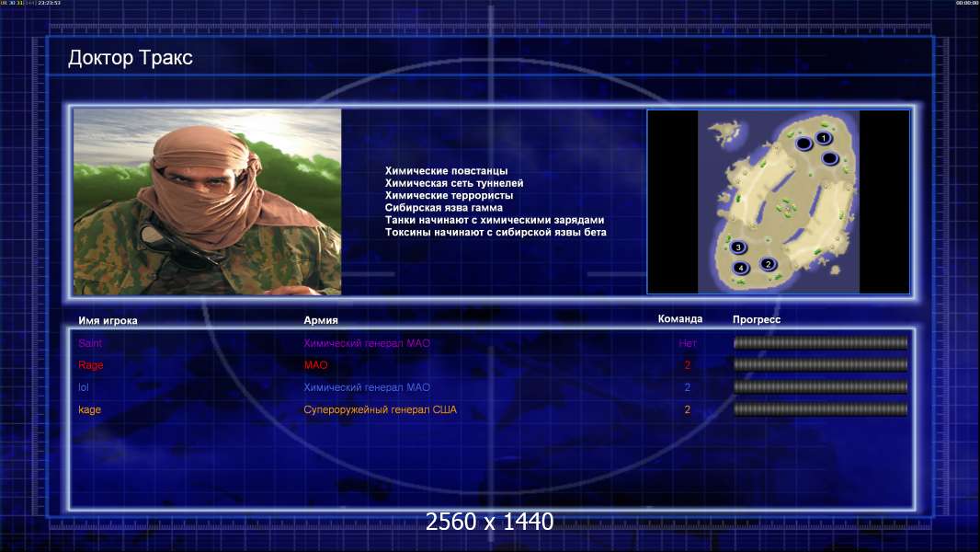This screenshot has height=552, width=980.
Task: Click the Имя игрока column header
Action: click(x=108, y=321)
